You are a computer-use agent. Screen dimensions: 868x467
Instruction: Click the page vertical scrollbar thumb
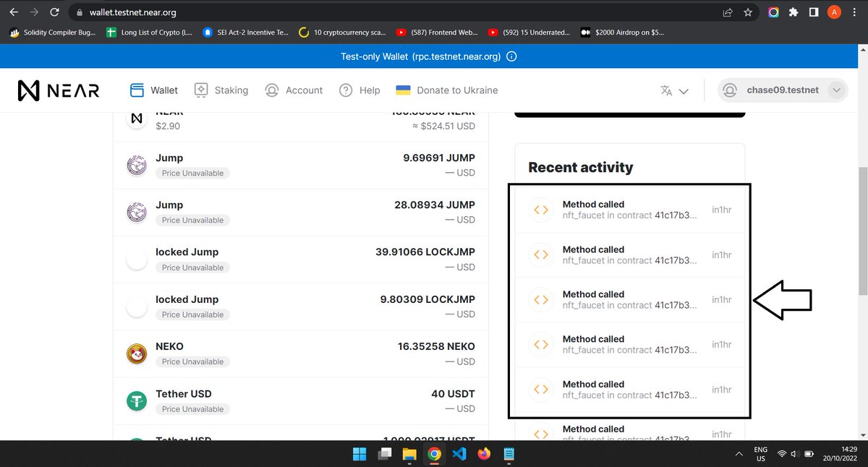point(862,231)
